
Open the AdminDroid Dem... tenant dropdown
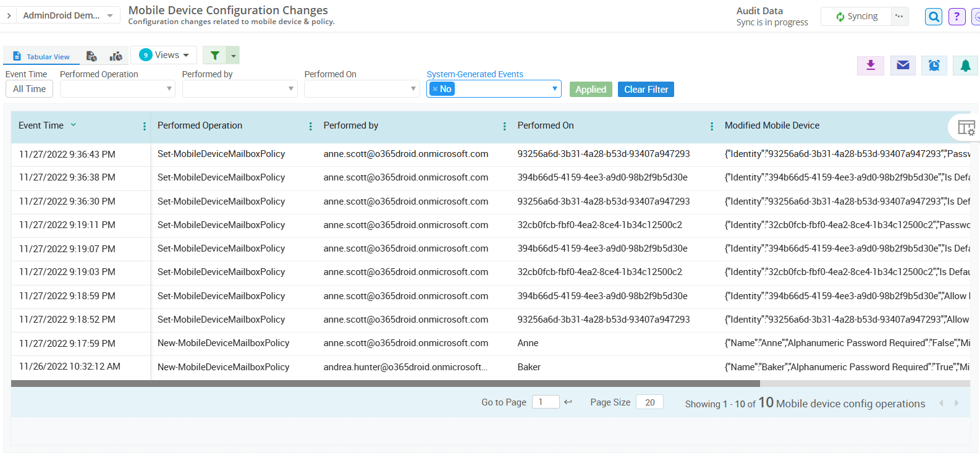68,15
